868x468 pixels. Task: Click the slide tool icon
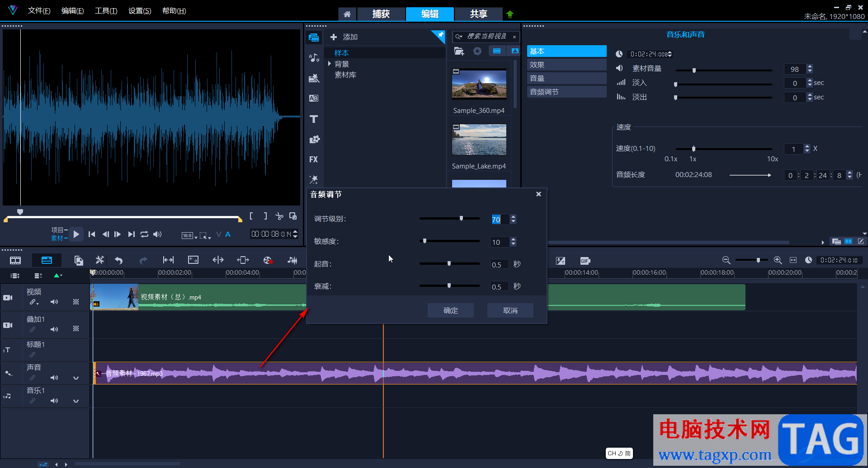click(243, 260)
